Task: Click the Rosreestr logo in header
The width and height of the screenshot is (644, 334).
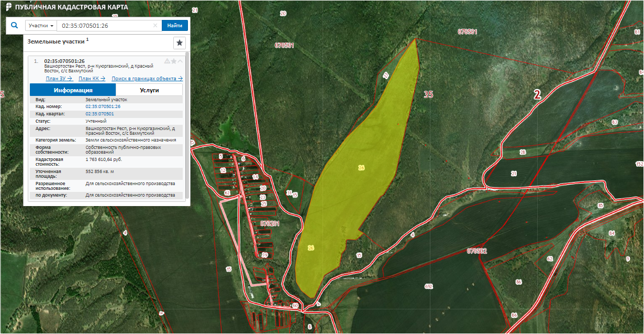Action: (x=6, y=7)
